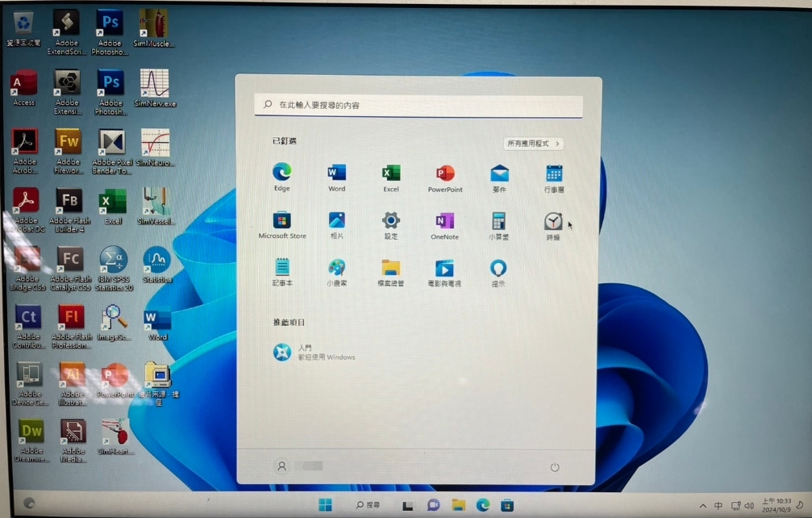This screenshot has width=812, height=518.
Task: Select the Adobe Flash Catalyst CS5 shortcut
Action: [x=70, y=269]
